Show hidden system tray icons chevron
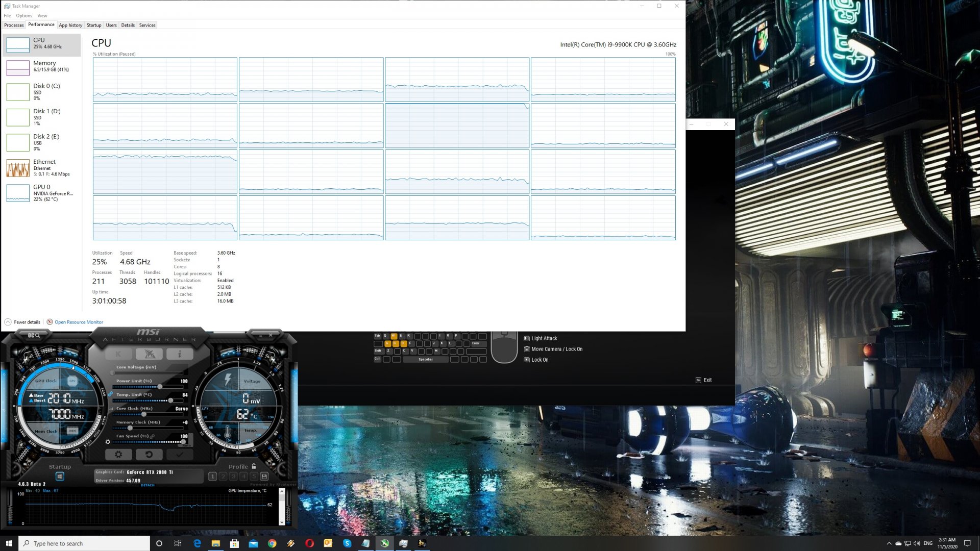 click(x=889, y=543)
